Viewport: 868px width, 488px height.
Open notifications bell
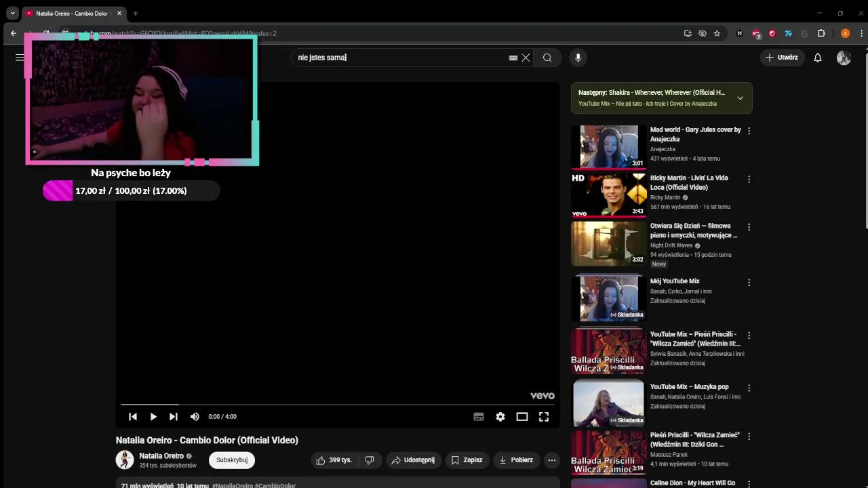point(818,58)
